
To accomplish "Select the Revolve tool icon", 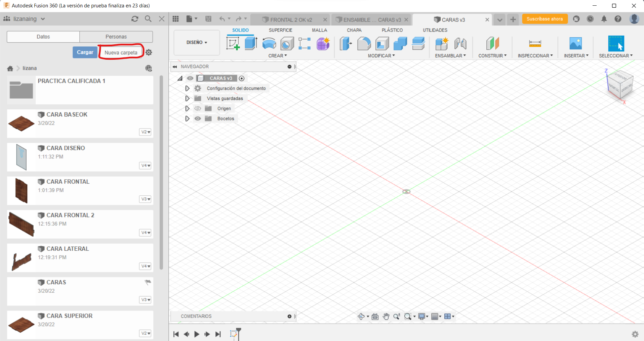I will click(x=269, y=44).
